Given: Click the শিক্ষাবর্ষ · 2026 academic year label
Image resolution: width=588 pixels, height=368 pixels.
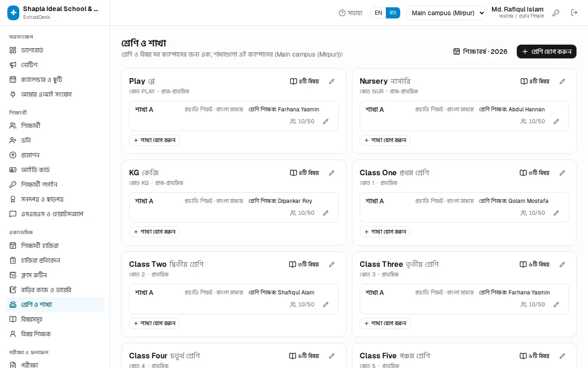Looking at the screenshot, I should (481, 52).
